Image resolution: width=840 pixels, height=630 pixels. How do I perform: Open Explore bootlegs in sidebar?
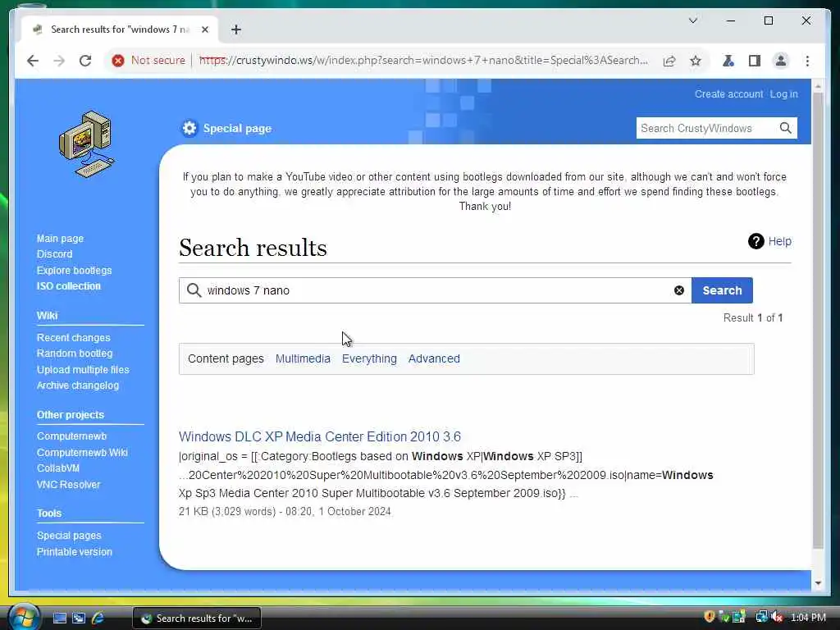point(74,270)
